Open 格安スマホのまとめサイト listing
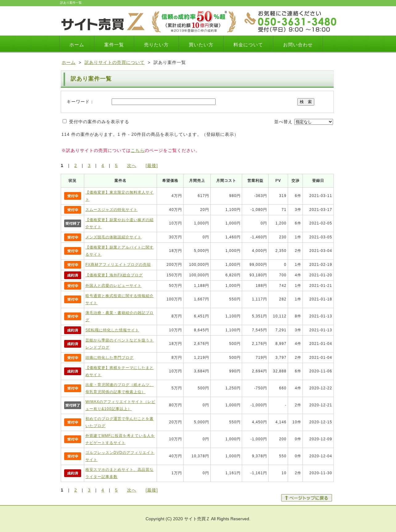396x532 pixels. click(119, 473)
